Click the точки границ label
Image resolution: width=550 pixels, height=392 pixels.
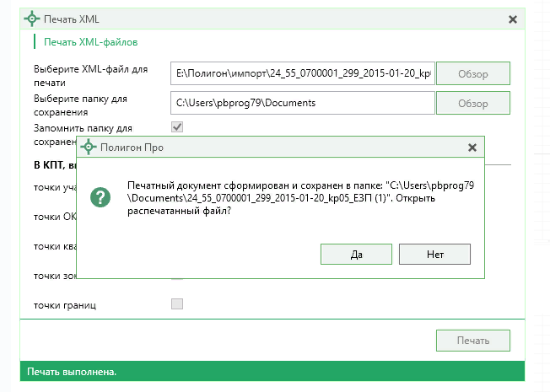[x=65, y=304]
